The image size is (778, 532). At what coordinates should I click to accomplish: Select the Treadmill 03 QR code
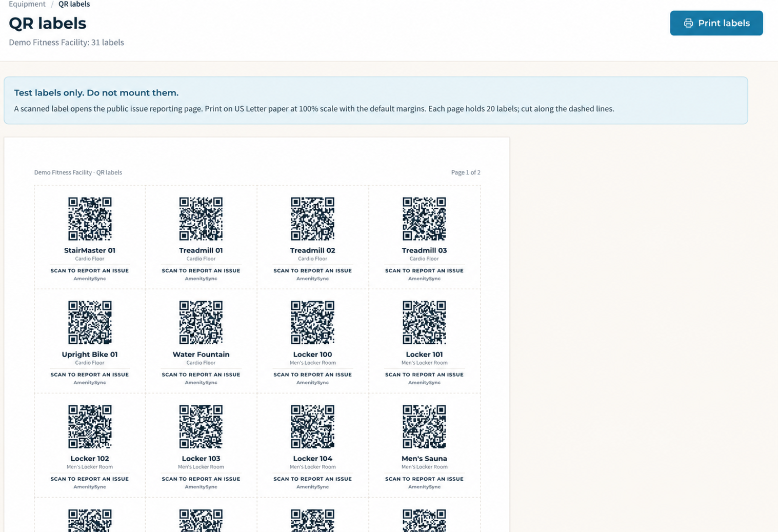[x=424, y=219]
